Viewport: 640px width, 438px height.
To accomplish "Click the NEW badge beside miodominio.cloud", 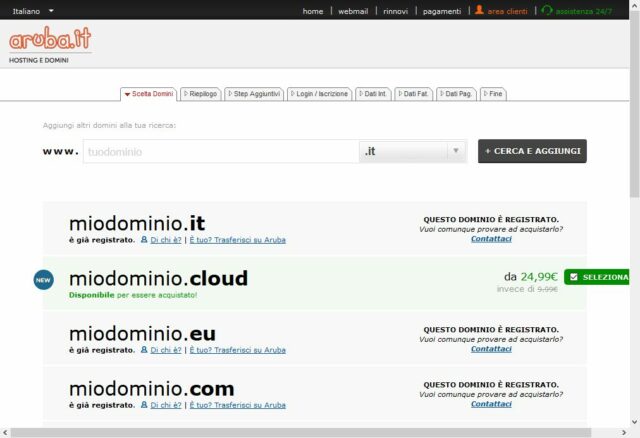I will [44, 279].
